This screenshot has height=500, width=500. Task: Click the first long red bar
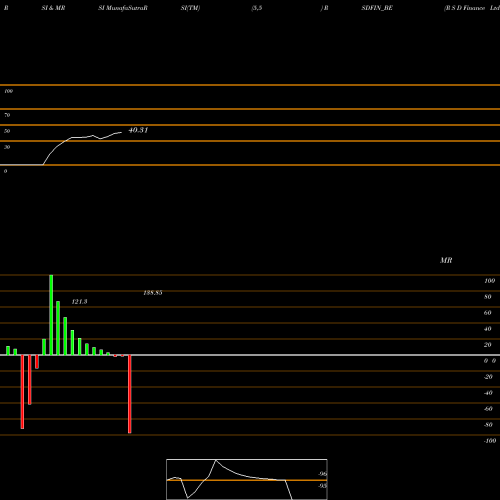tap(22, 392)
